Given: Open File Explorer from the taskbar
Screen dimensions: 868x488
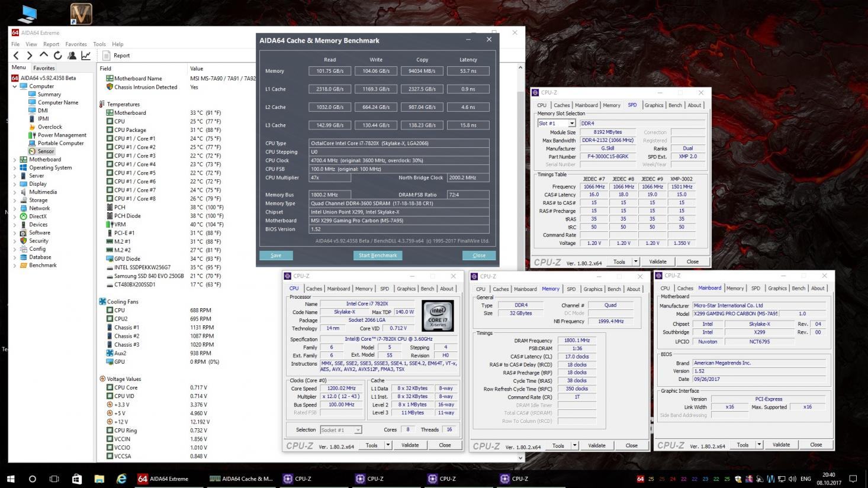Looking at the screenshot, I should tap(99, 479).
